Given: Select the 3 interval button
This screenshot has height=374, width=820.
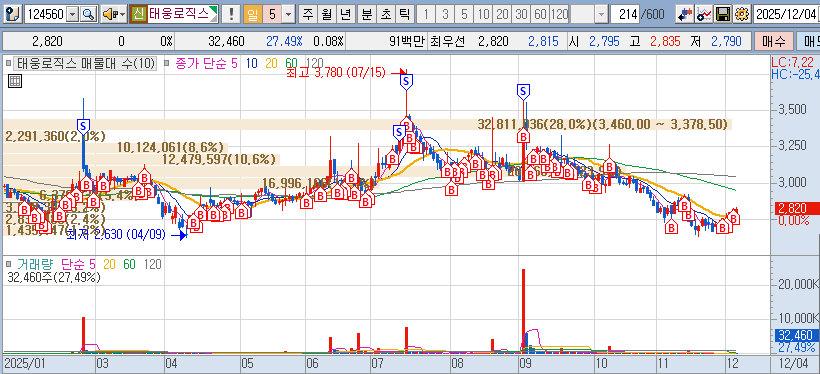Looking at the screenshot, I should (445, 14).
